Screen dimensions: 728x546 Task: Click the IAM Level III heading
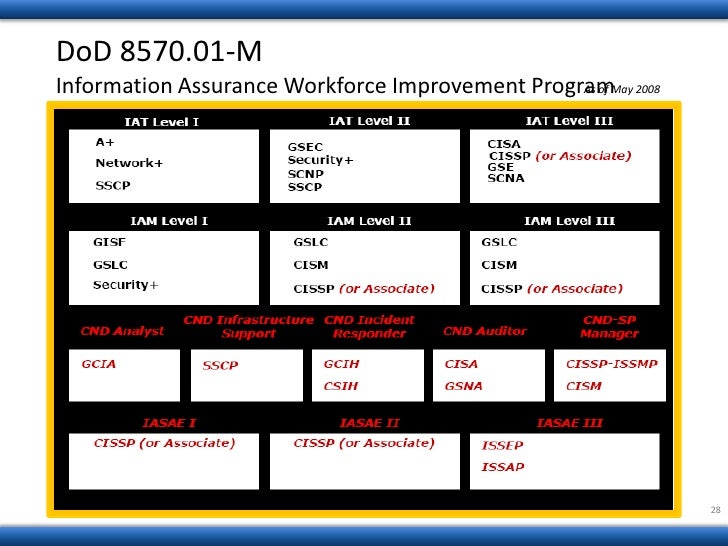[569, 221]
